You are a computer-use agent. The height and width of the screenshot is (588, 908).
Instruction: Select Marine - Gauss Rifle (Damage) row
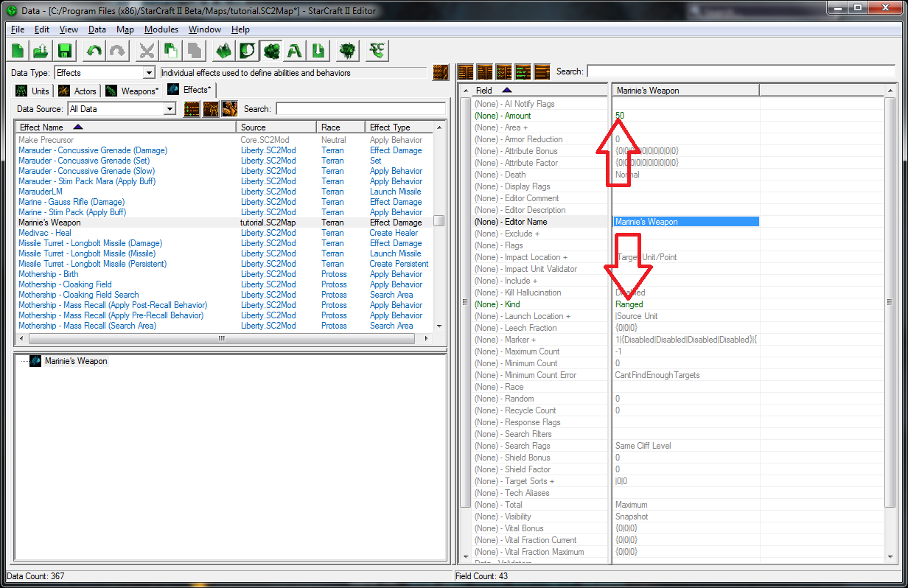(x=225, y=202)
